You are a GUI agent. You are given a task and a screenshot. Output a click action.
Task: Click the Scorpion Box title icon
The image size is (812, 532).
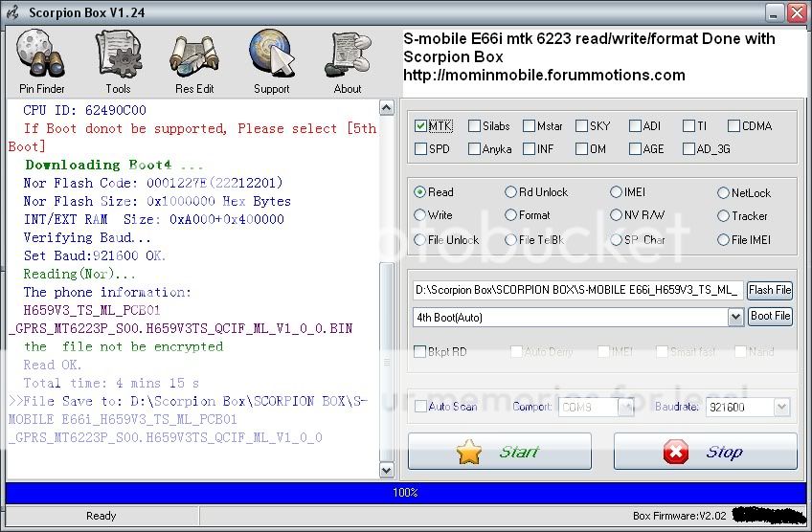click(x=12, y=12)
